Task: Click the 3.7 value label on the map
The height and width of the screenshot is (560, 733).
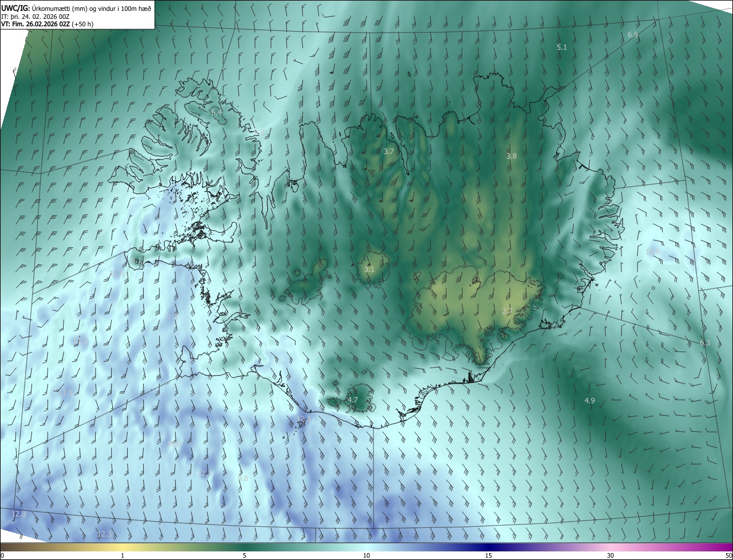Action: (x=389, y=152)
